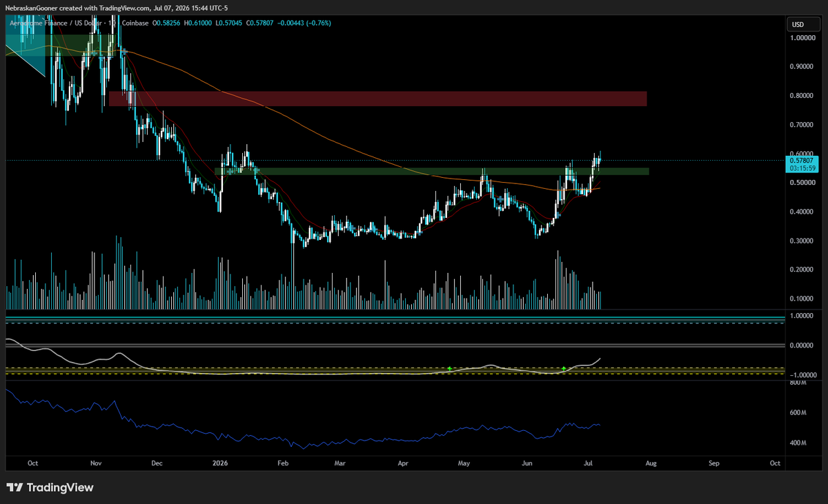
Task: Click the 2026 label on time axis
Action: tap(220, 463)
